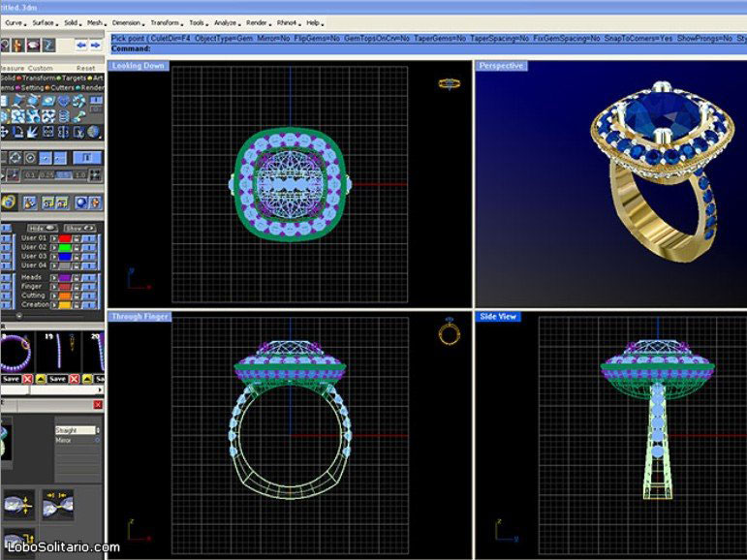Click the heart-shaped gem tool icon
The image size is (747, 560).
click(x=65, y=101)
